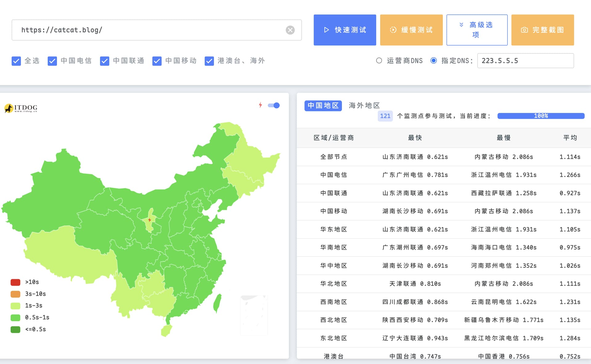
Task: Click the red lightning bolt icon above the map
Action: [260, 105]
